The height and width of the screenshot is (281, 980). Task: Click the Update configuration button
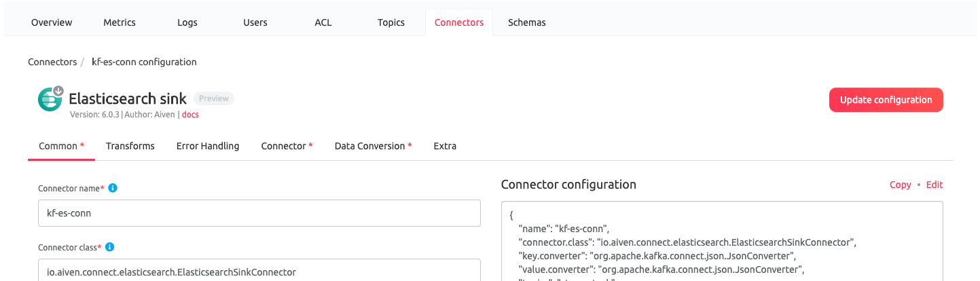(886, 100)
